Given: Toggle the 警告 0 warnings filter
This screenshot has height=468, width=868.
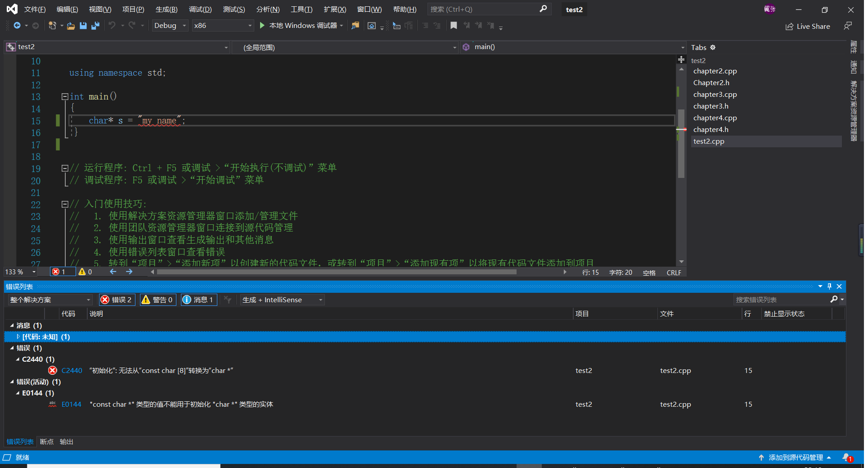Looking at the screenshot, I should [x=157, y=300].
